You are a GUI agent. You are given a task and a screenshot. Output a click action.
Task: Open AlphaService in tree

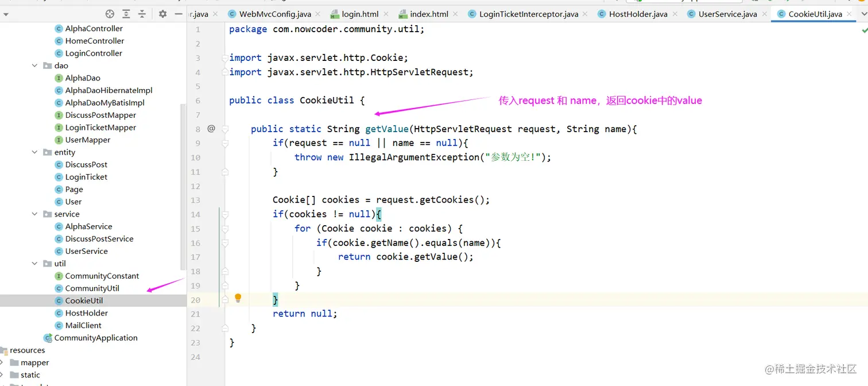tap(89, 226)
